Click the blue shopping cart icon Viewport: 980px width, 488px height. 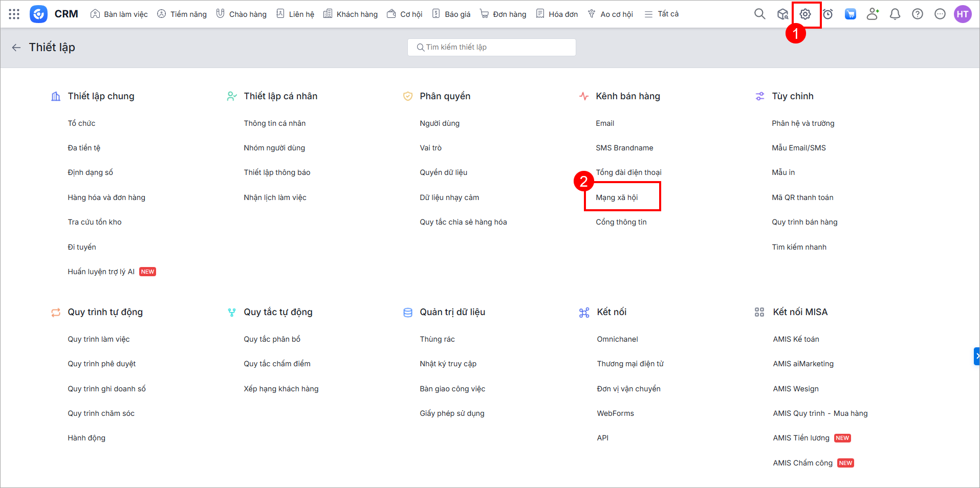pos(850,14)
